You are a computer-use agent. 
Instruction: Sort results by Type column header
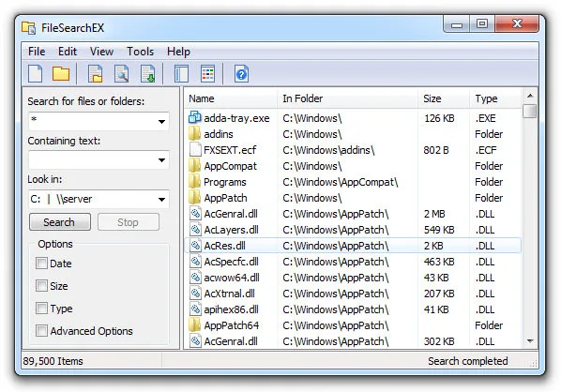click(x=495, y=98)
